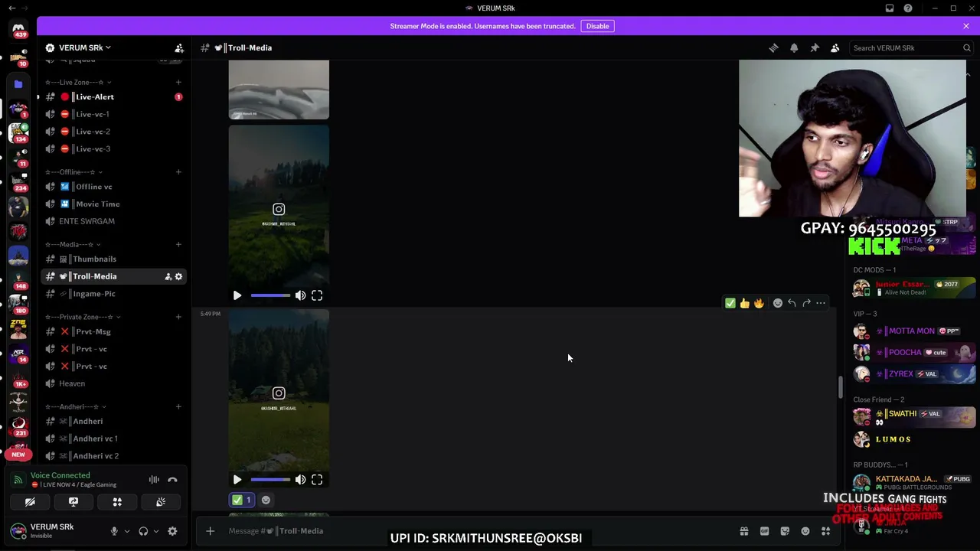Screen dimensions: 980x551
Task: Seek the lower video progress bar
Action: (270, 480)
